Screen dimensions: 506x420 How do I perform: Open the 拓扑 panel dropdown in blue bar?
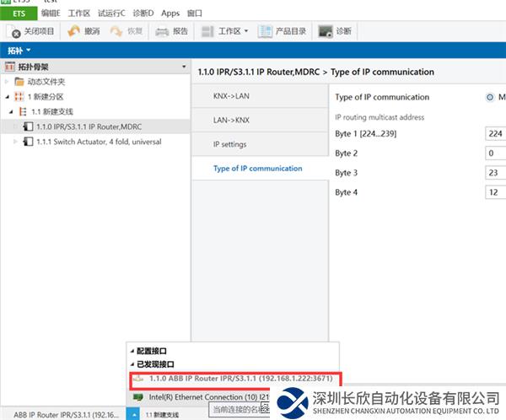pyautogui.click(x=27, y=51)
